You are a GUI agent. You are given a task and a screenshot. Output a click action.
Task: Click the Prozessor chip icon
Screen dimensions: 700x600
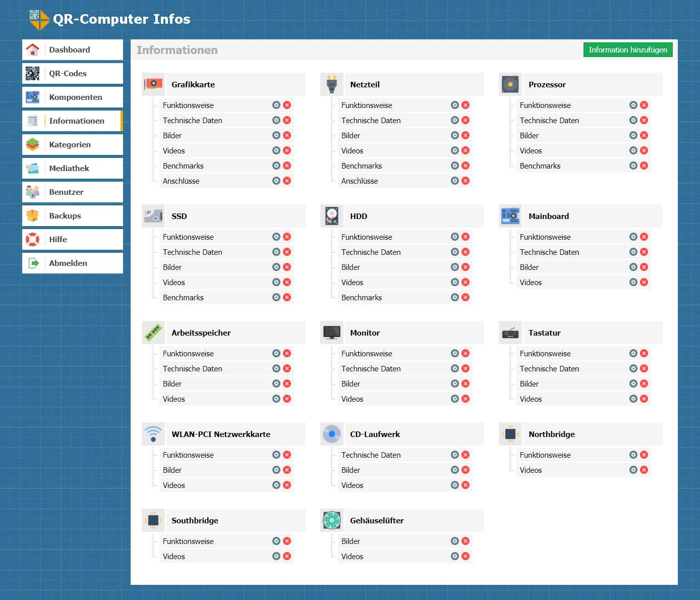coord(510,84)
